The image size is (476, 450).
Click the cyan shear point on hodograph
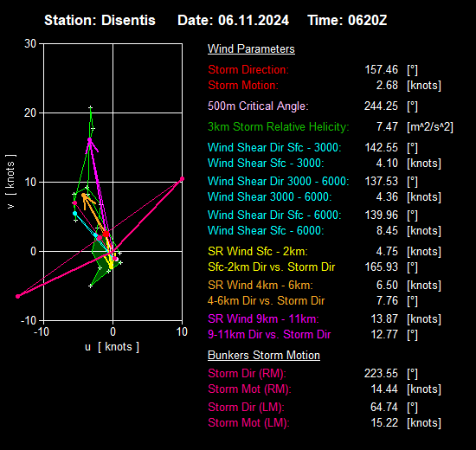coord(75,214)
